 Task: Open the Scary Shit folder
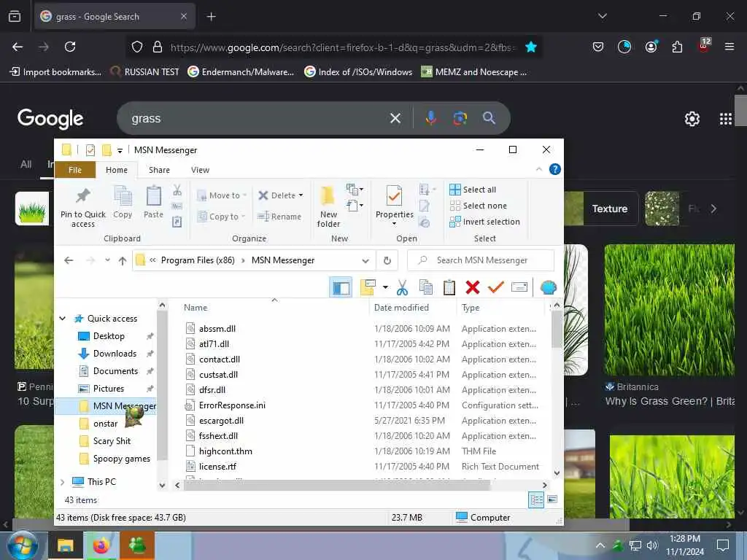point(112,441)
